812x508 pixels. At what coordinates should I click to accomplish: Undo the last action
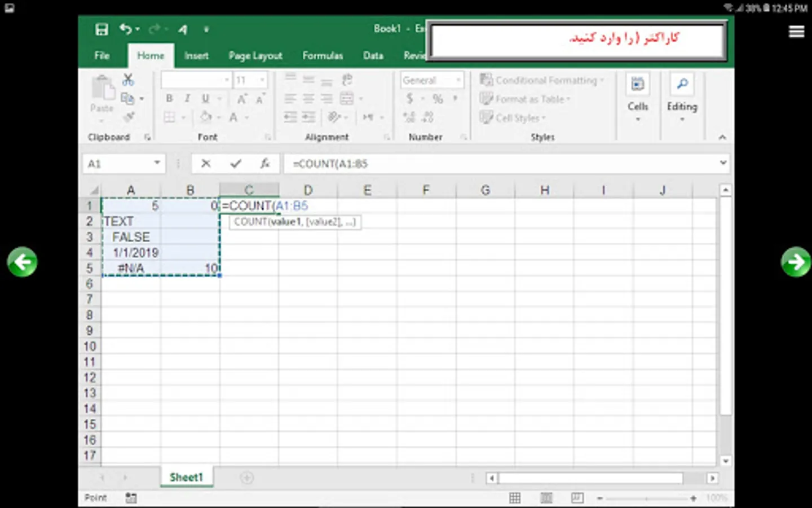point(125,29)
